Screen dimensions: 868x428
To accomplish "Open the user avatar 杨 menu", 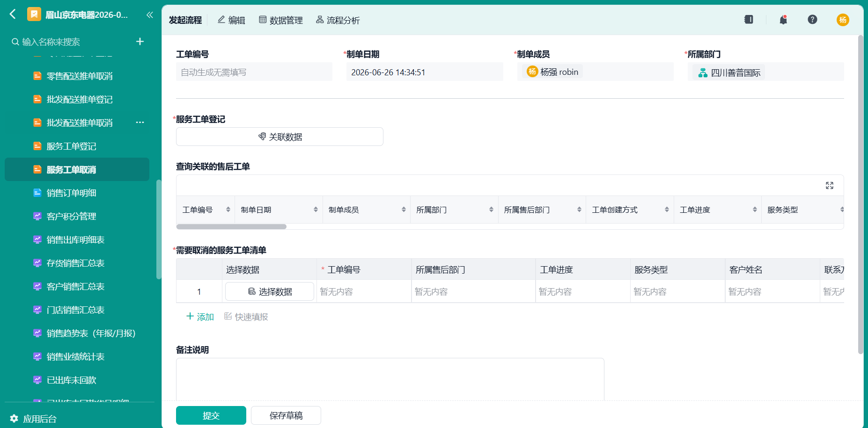I will click(843, 20).
